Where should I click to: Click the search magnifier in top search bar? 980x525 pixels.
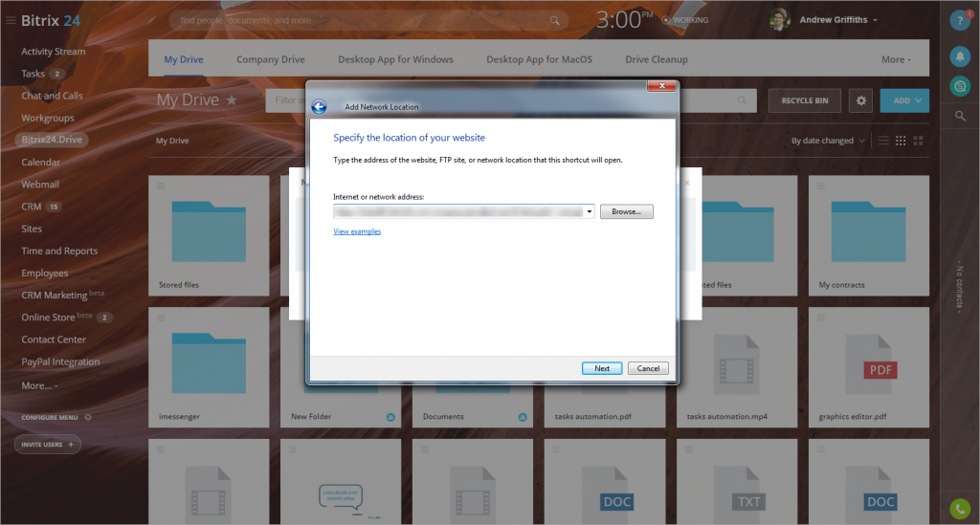(554, 21)
